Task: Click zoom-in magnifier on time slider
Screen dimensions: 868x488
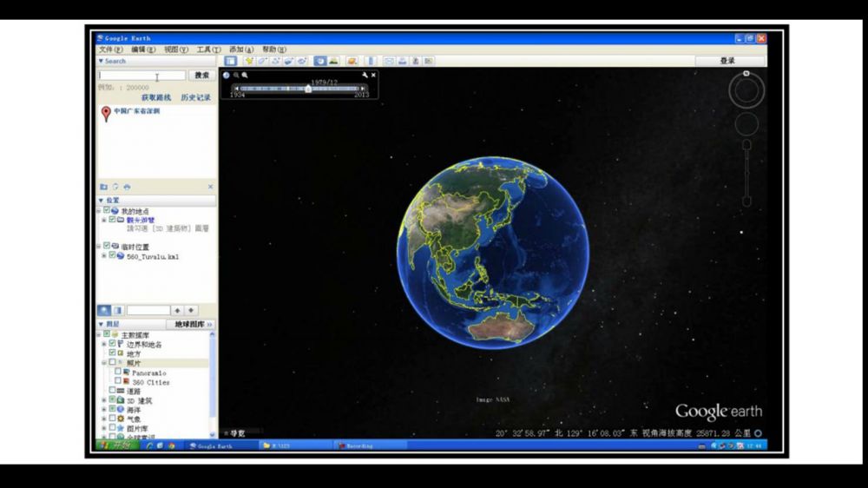Action: tap(245, 76)
